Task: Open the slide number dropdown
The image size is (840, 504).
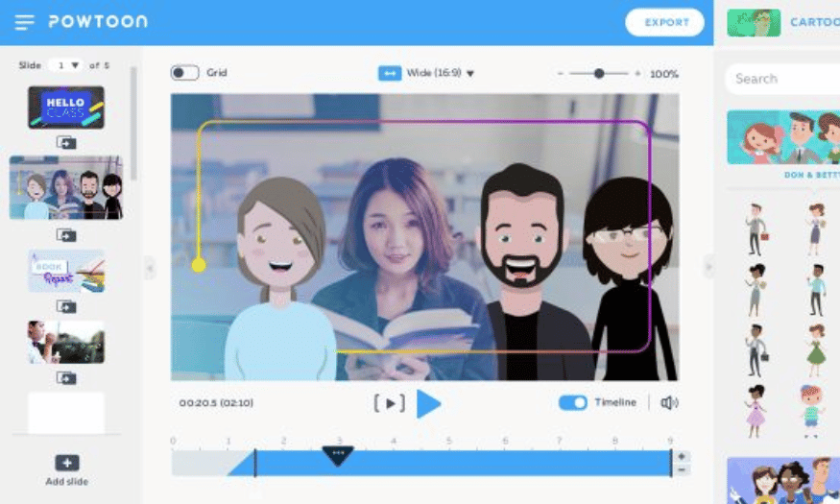Action: click(x=66, y=65)
